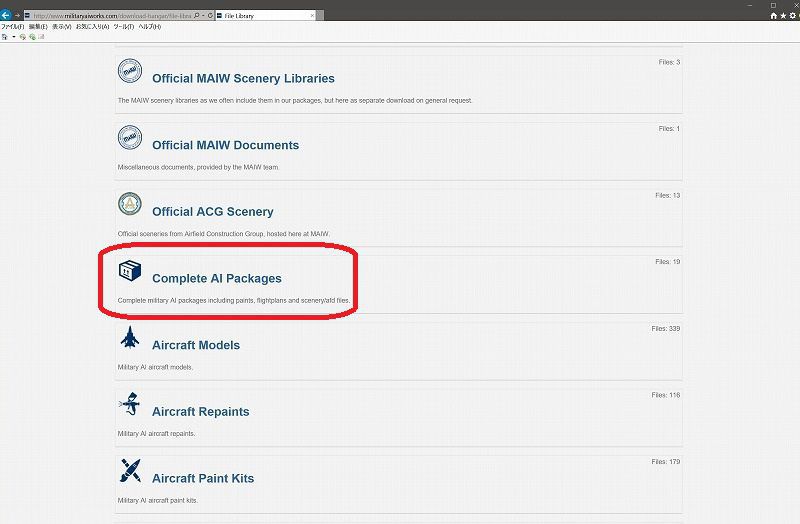
Task: Open Complete AI Packages category
Action: [217, 279]
